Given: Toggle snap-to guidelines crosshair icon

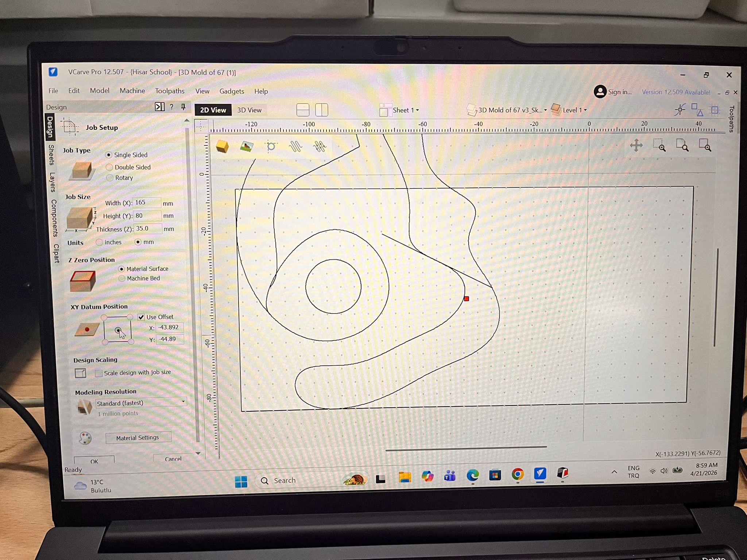Looking at the screenshot, I should (x=680, y=109).
